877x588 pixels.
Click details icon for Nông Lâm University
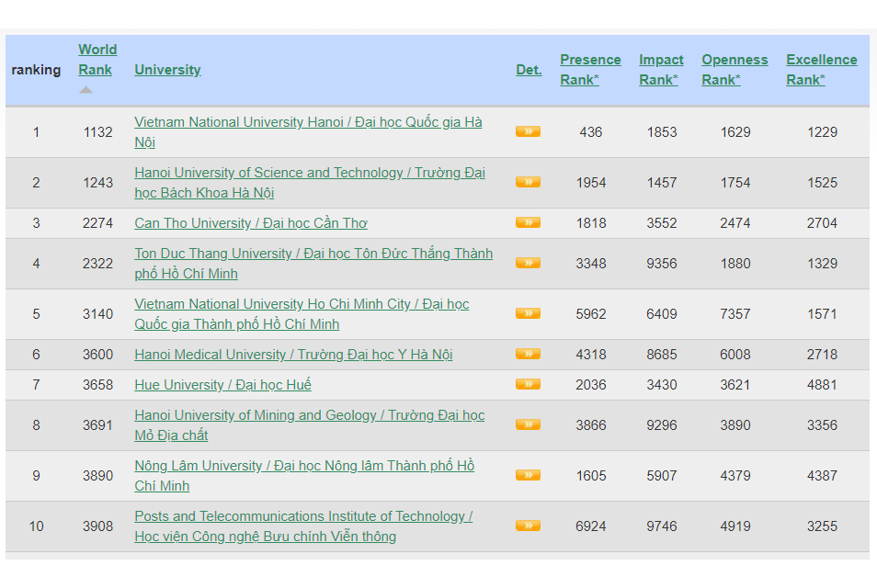[528, 475]
